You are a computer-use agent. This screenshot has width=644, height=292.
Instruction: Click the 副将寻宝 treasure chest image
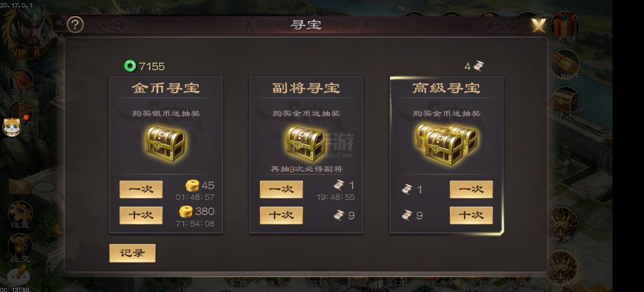point(306,144)
